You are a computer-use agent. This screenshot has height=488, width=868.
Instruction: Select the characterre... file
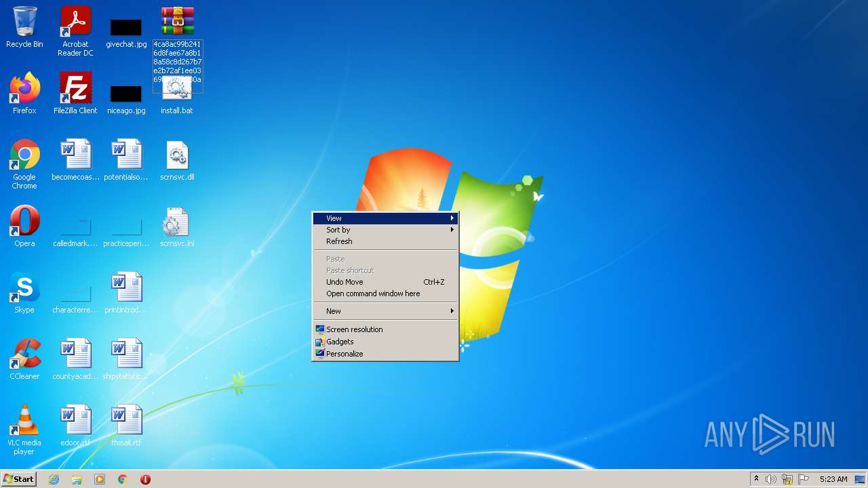(75, 299)
